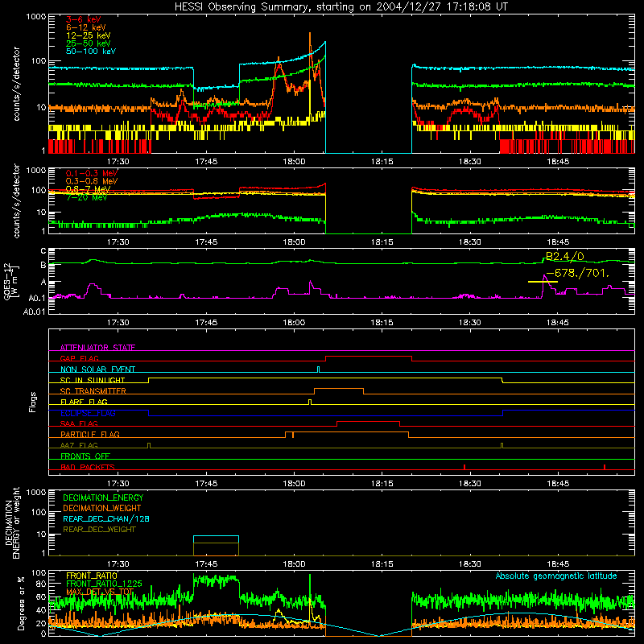Select the SC_IN_SUNLIGHT flag label
Viewport: 644px width, 644px height.
93,380
